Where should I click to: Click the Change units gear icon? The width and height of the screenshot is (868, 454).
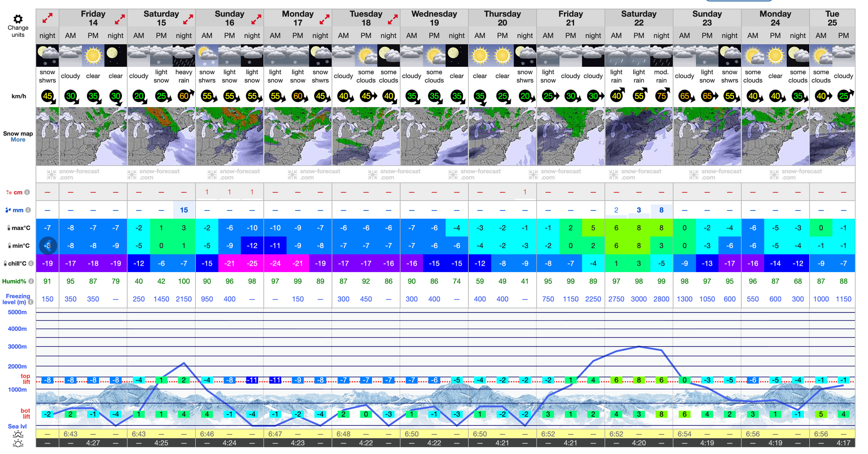coord(18,19)
